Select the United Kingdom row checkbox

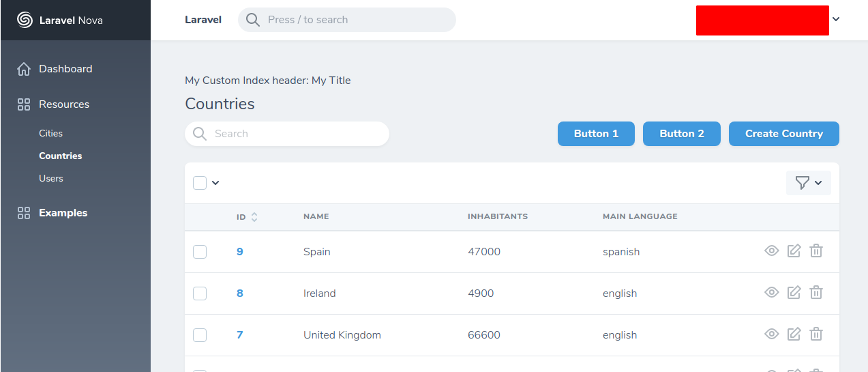pos(200,335)
